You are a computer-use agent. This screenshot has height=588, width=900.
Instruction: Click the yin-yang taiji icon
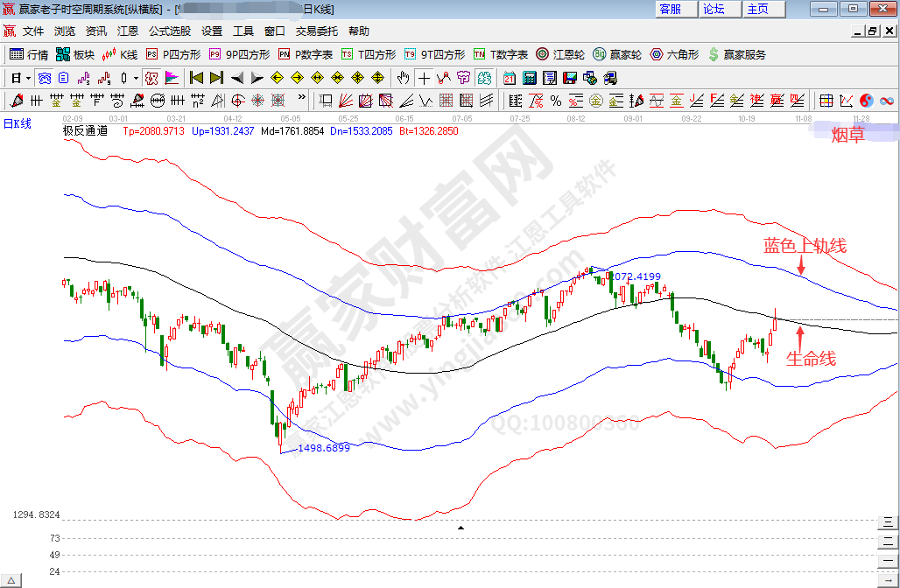coord(866,101)
